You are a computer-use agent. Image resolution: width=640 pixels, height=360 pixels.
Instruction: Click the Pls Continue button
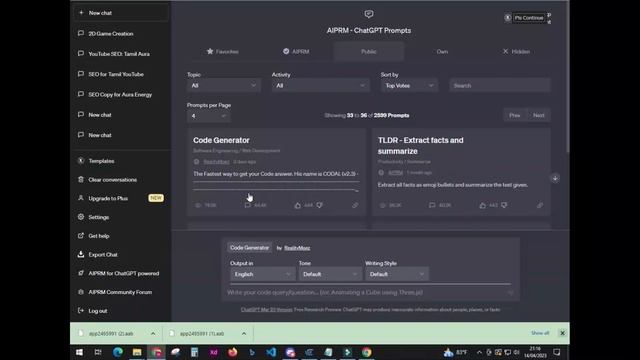click(x=529, y=18)
